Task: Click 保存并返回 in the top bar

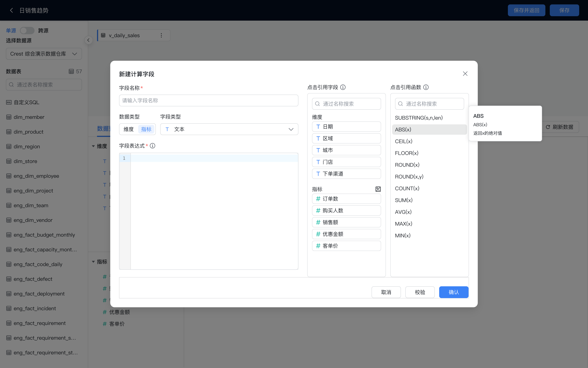Action: point(526,10)
